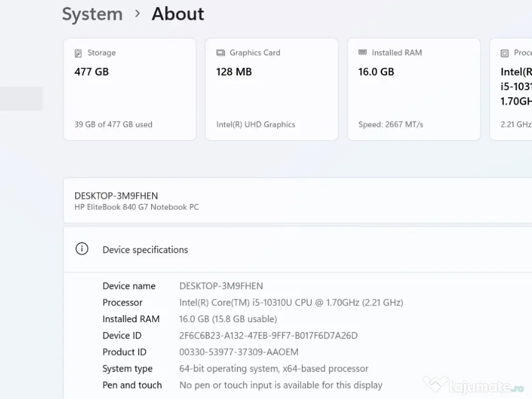Click the 'Speed: 2667 MT/s' RAM detail
Image resolution: width=532 pixels, height=399 pixels.
pyautogui.click(x=391, y=125)
